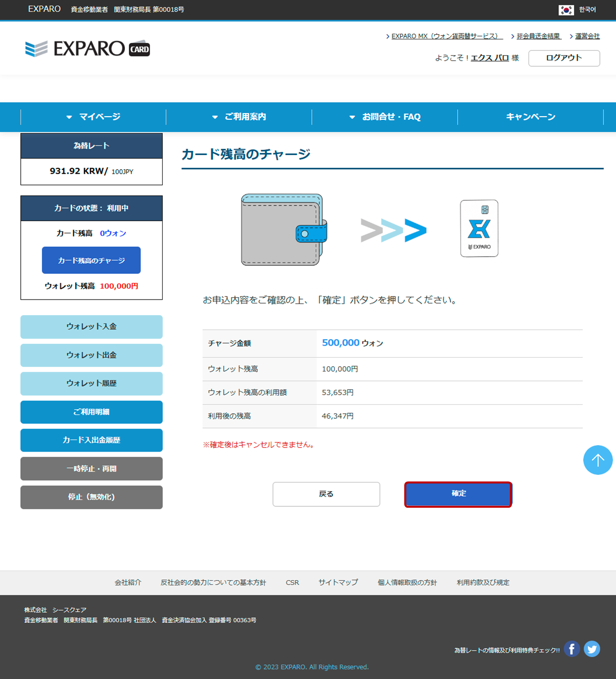Click the ログアウト button
This screenshot has width=616, height=679.
pos(564,58)
